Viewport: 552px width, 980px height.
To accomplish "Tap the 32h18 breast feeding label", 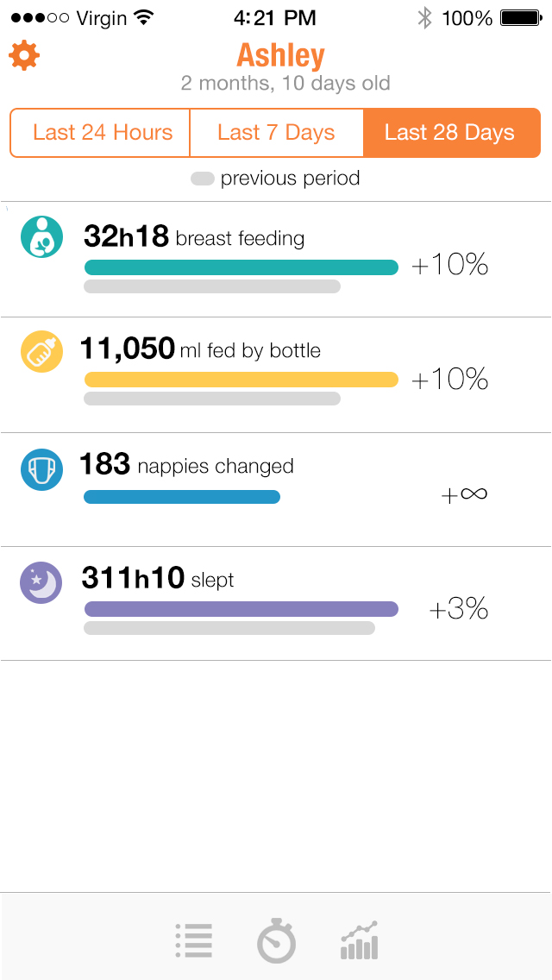I will click(194, 236).
